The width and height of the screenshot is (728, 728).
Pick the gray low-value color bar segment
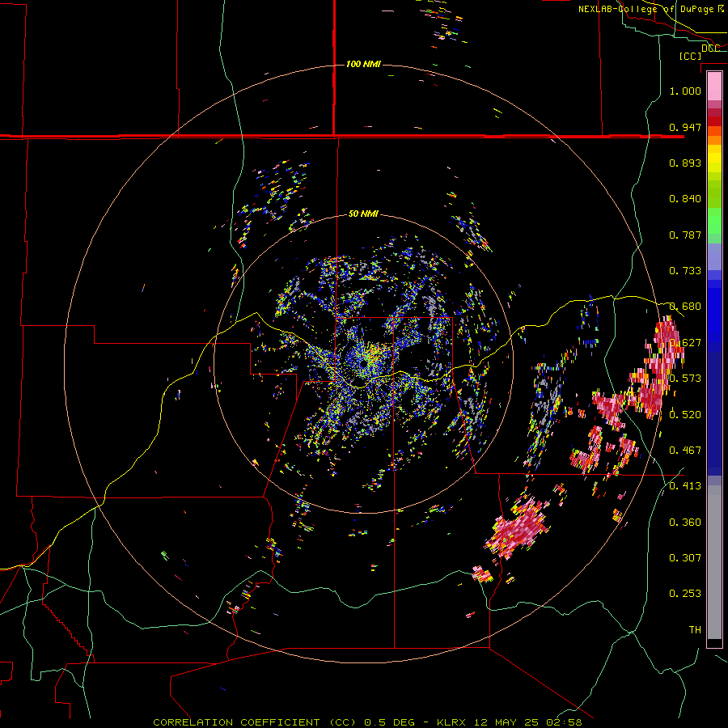714,562
